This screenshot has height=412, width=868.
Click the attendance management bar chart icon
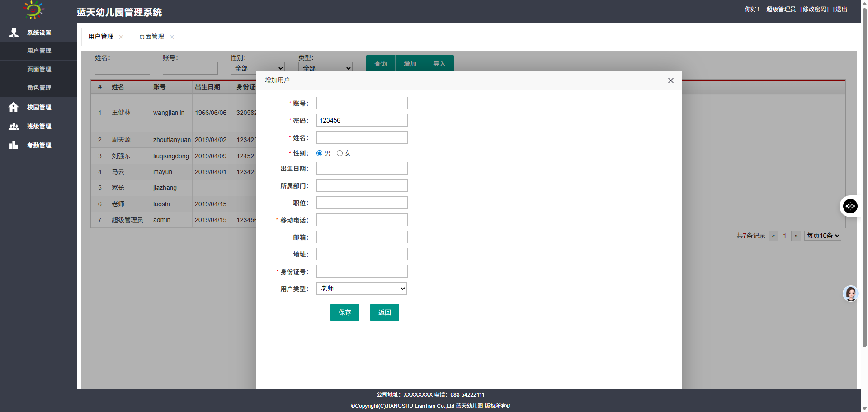(14, 145)
